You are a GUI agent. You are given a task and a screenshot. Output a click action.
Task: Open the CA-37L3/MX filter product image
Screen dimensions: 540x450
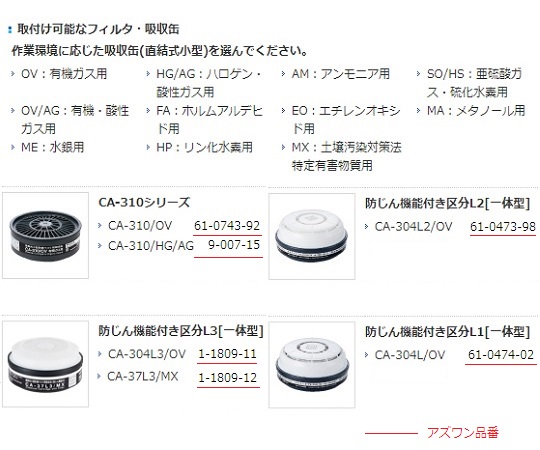point(45,364)
